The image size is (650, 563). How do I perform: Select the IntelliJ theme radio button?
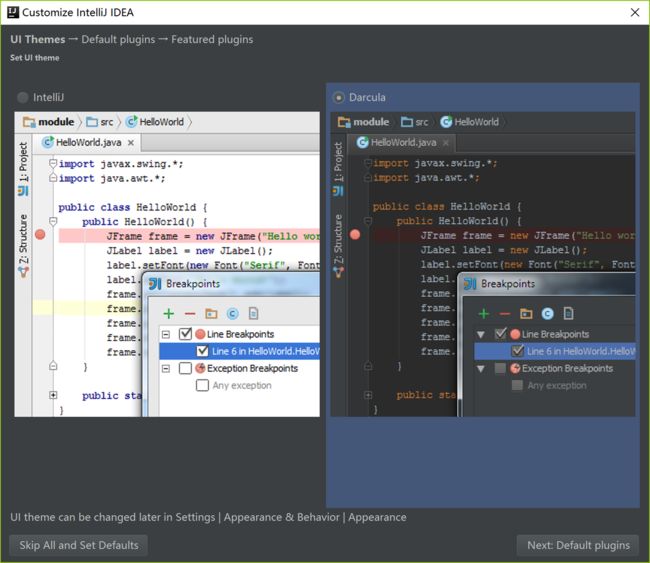click(x=22, y=97)
